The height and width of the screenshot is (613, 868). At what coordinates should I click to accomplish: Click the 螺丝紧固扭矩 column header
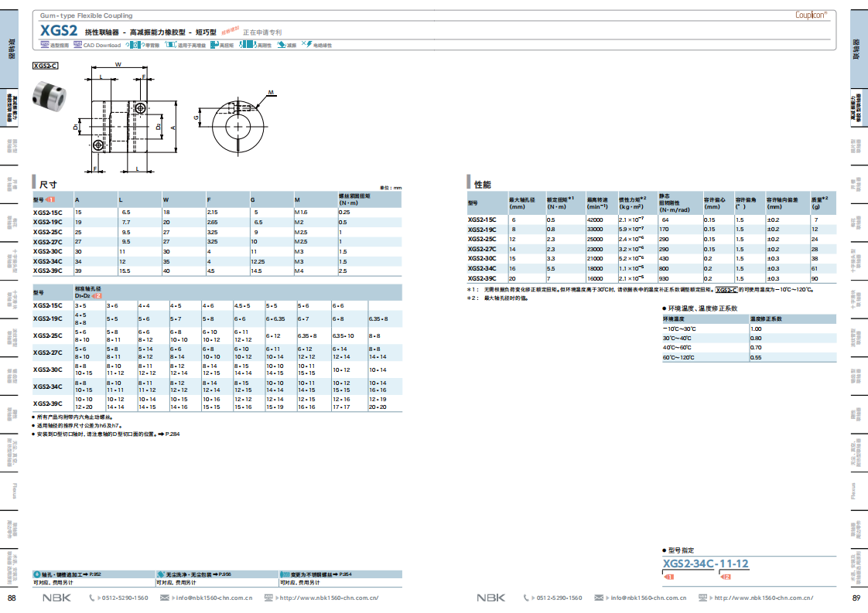(x=354, y=199)
